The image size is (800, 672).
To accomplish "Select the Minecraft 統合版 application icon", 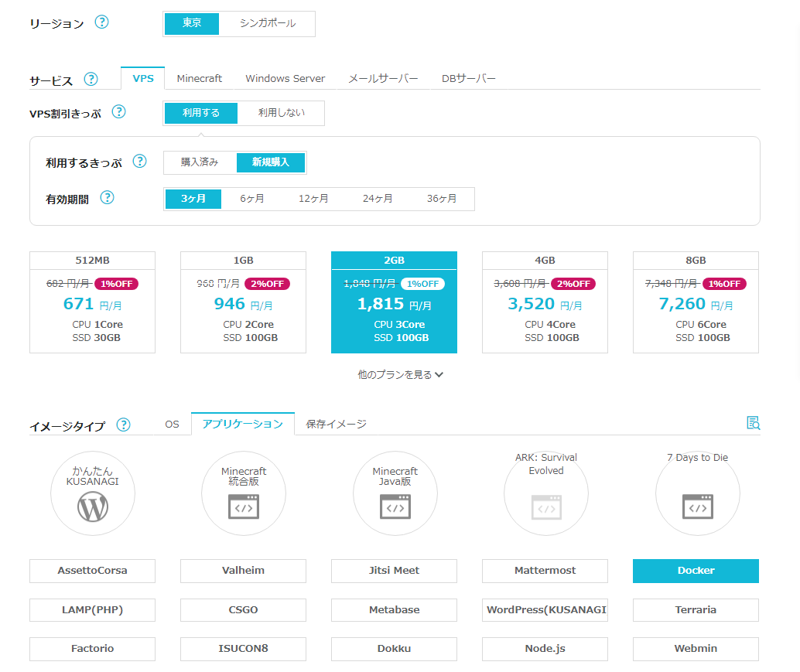I will click(244, 493).
